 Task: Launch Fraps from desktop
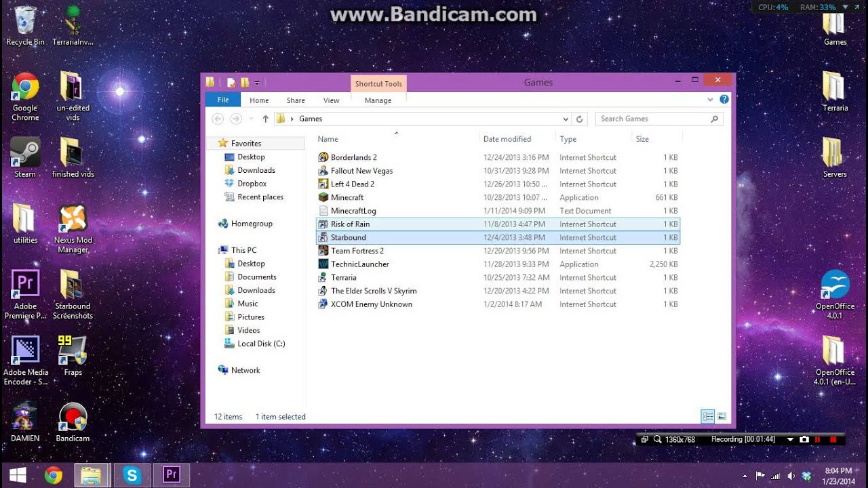(73, 355)
